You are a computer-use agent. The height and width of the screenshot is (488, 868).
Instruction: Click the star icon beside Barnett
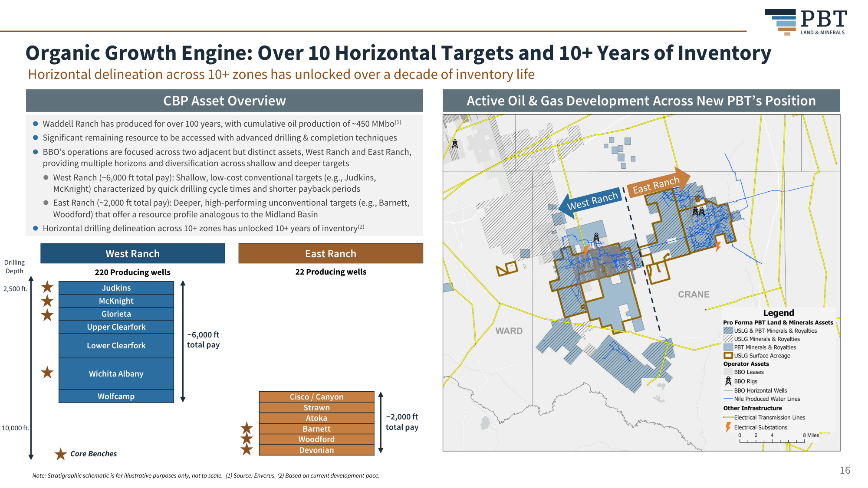coord(247,428)
